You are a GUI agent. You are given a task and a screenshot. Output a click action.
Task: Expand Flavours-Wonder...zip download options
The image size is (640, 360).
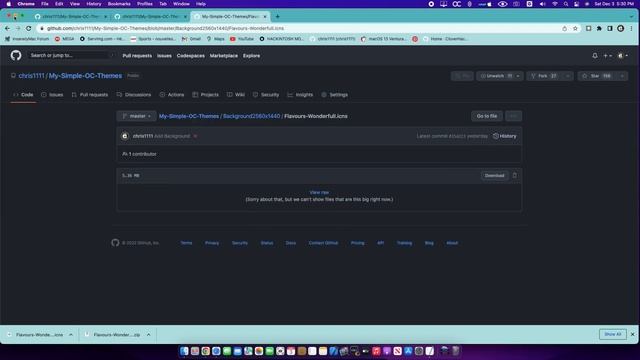[149, 335]
